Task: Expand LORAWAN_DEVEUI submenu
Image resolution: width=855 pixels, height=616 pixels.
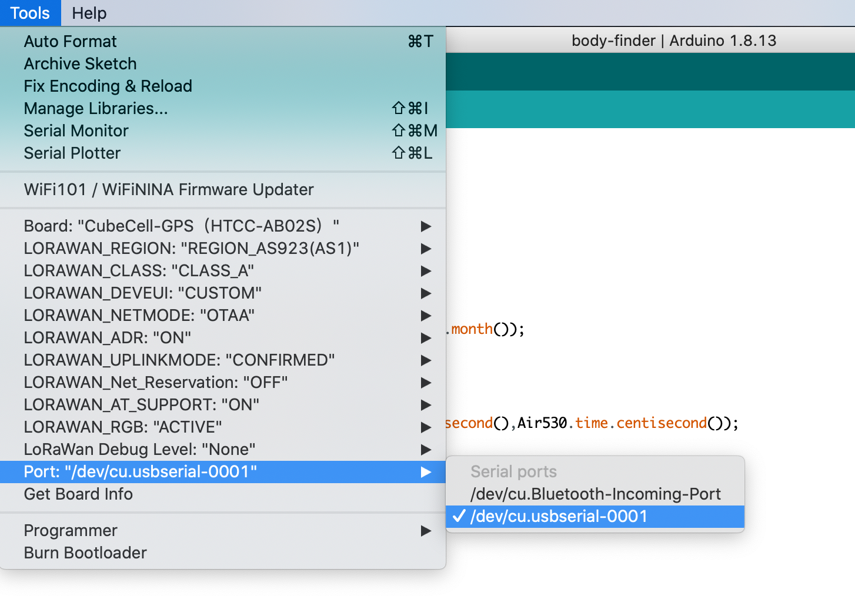Action: tap(223, 293)
